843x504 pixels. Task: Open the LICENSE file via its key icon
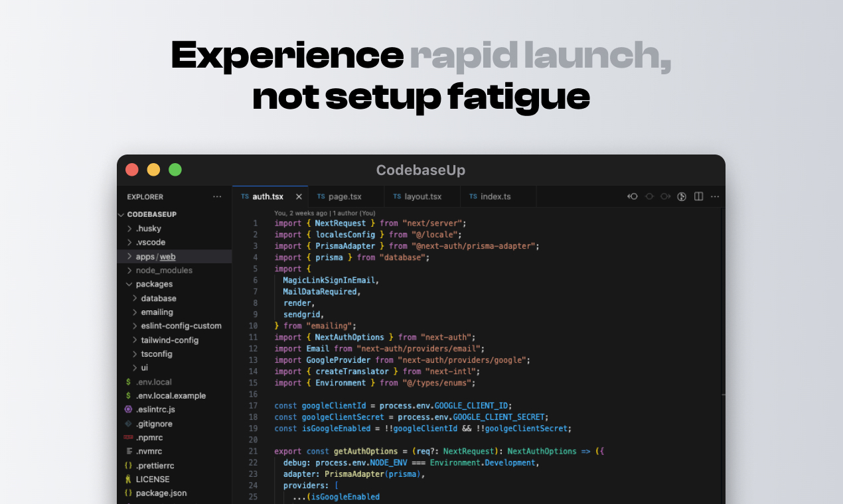click(128, 479)
